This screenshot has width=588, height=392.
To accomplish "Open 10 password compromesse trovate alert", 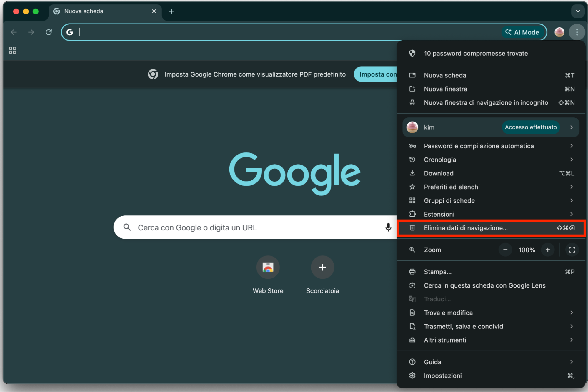I will pos(491,53).
